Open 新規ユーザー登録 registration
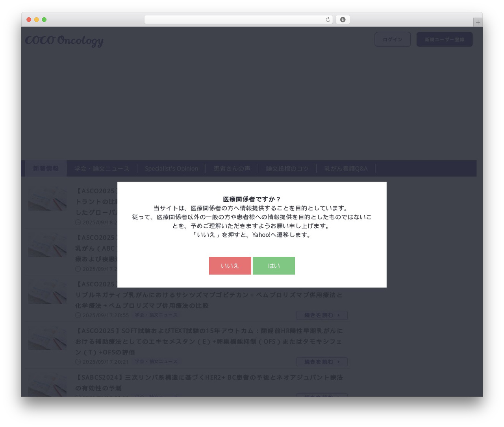The height and width of the screenshot is (427, 504). pos(445,39)
